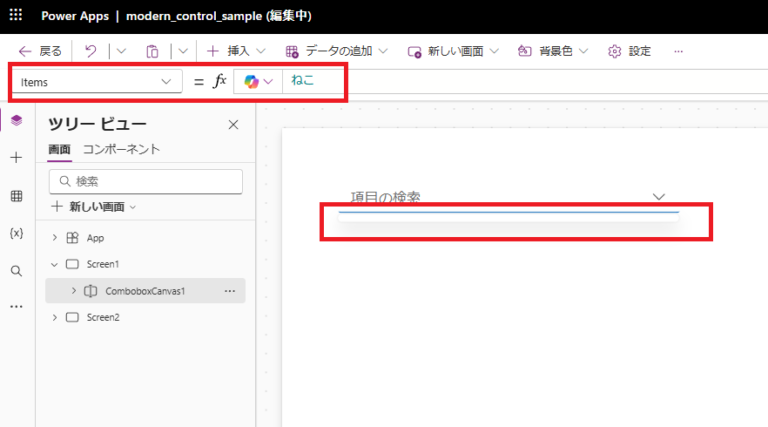
Task: Click 新しい画面 in Tree view panel
Action: pos(93,206)
